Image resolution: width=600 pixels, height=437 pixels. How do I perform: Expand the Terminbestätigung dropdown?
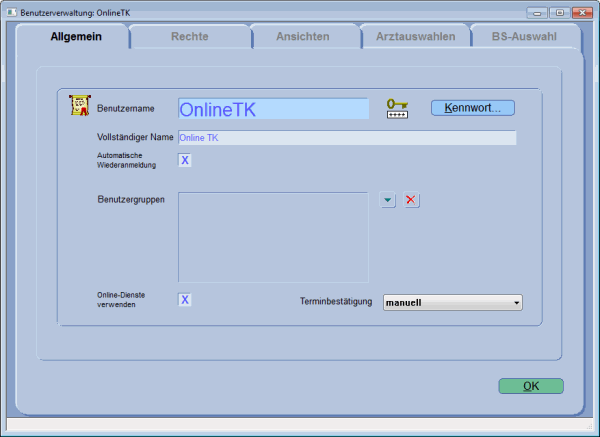tap(516, 302)
